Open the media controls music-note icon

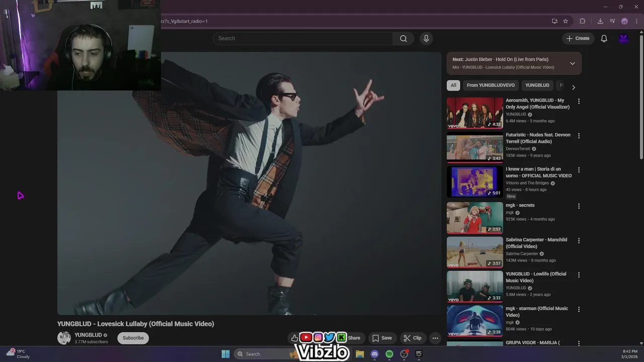click(x=612, y=21)
